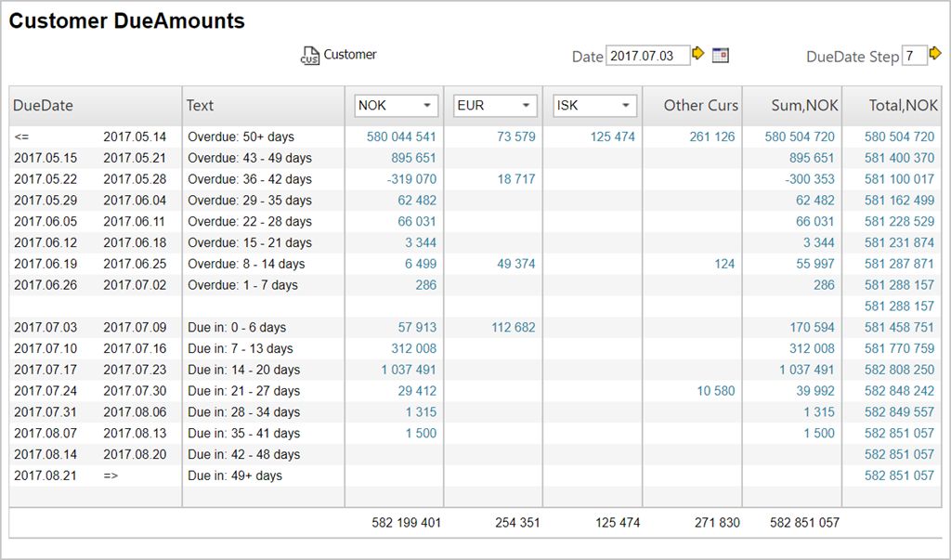The image size is (951, 560).
Task: Focus the DueDate Step input box
Action: (913, 56)
